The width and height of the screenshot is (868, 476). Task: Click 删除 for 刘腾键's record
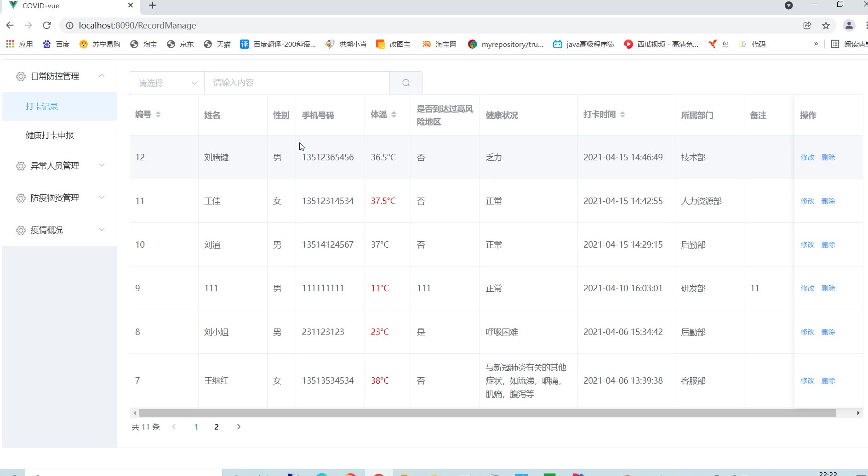pyautogui.click(x=828, y=157)
